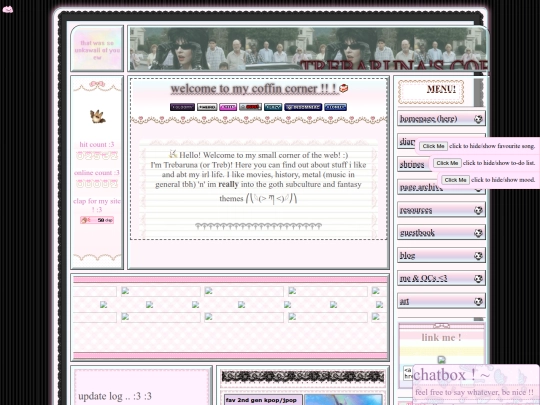540x405 pixels.
Task: Click the 50 clap button icon
Action: [x=97, y=220]
